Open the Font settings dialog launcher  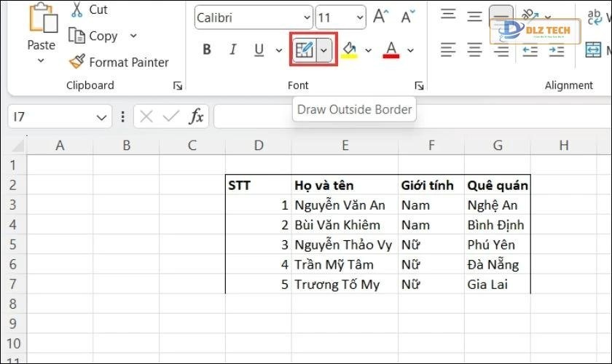(419, 85)
